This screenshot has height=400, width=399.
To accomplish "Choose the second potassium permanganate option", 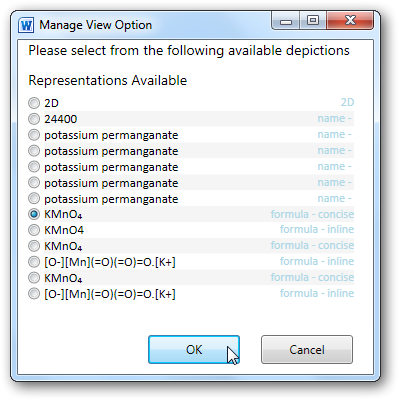I will pos(34,151).
